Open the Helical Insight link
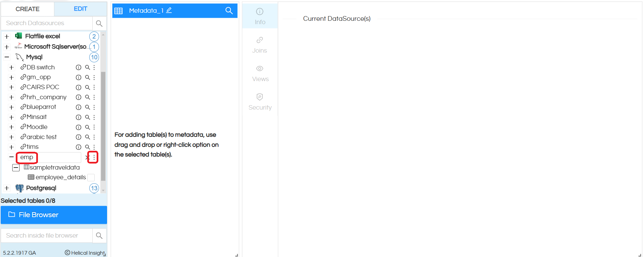 coord(85,253)
